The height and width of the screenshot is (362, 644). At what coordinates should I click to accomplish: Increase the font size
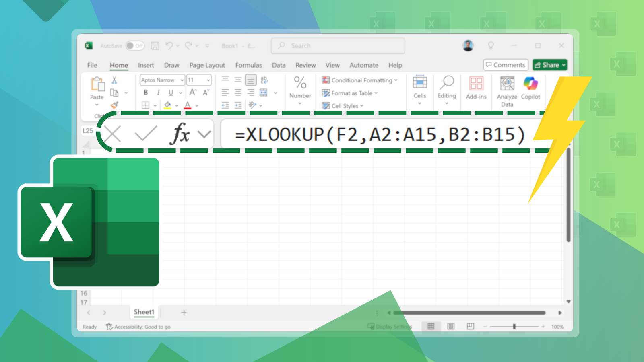click(x=193, y=93)
